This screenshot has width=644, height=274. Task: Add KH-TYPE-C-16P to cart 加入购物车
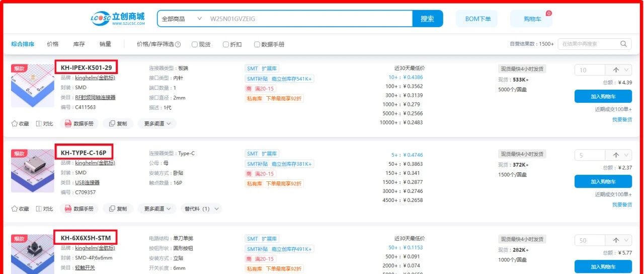coord(603,181)
